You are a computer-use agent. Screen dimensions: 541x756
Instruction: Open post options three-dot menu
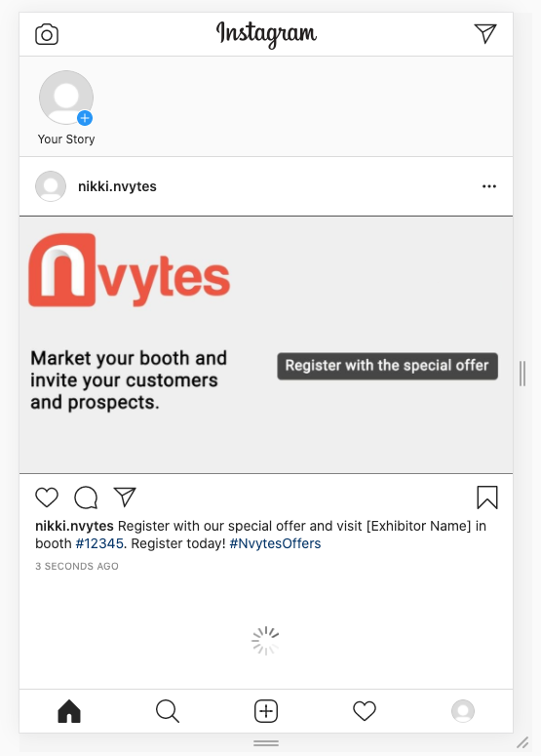[x=489, y=186]
